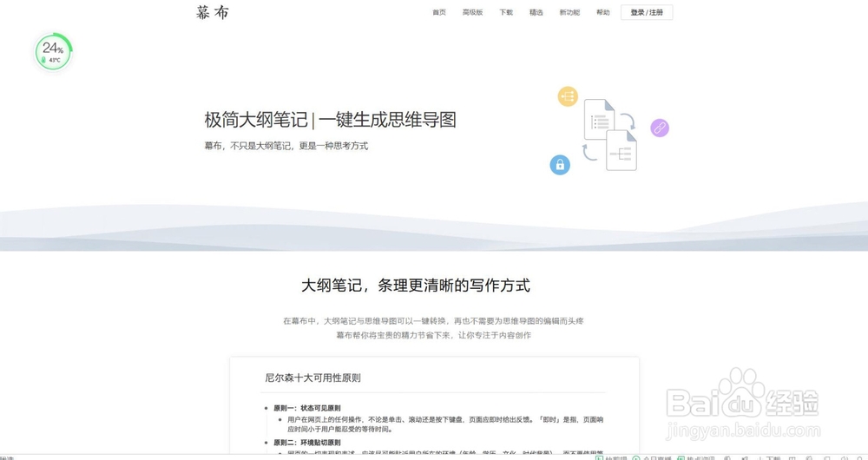Click the subtitle 幕布，不只是大纲笔记，更是一种思考方式

(x=286, y=146)
